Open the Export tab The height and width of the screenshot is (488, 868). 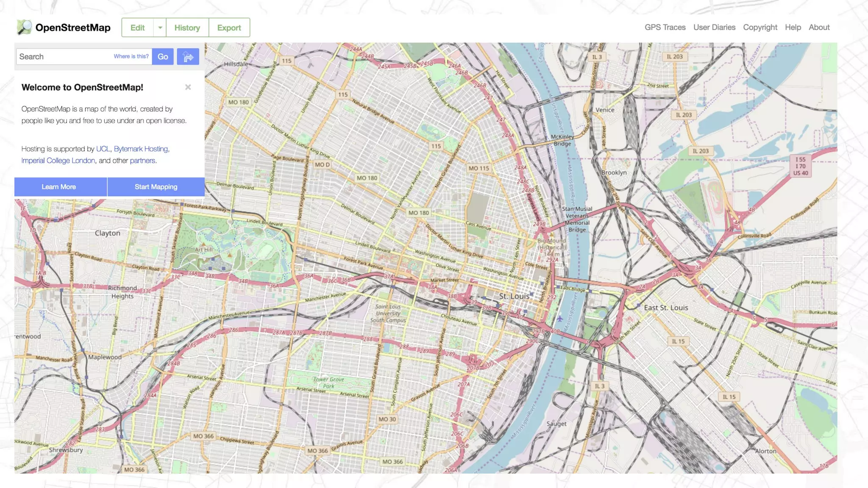click(x=229, y=28)
